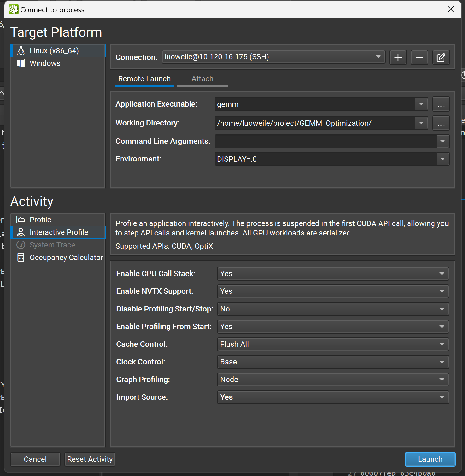465x476 pixels.
Task: Expand the Cache Control dropdown
Action: point(333,344)
